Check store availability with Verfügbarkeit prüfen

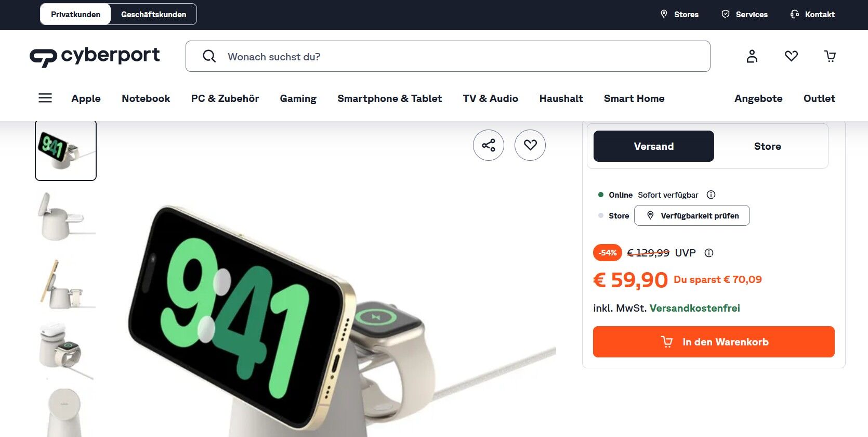(692, 215)
